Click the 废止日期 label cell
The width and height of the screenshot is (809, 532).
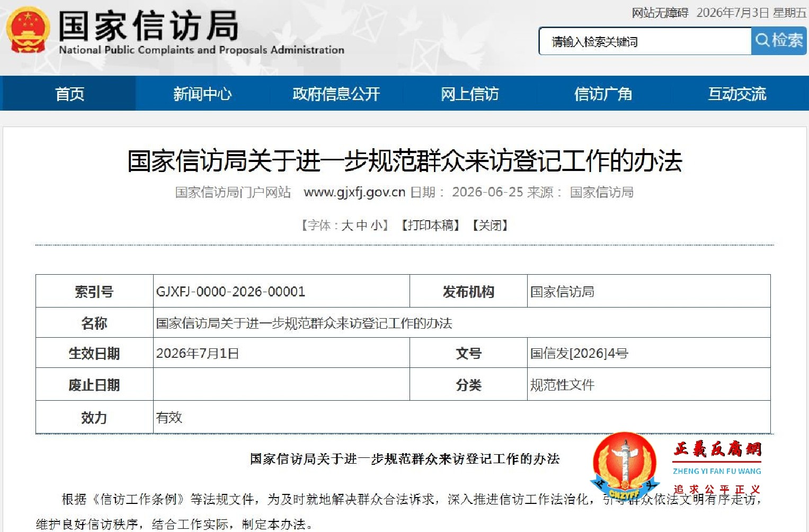pyautogui.click(x=94, y=384)
